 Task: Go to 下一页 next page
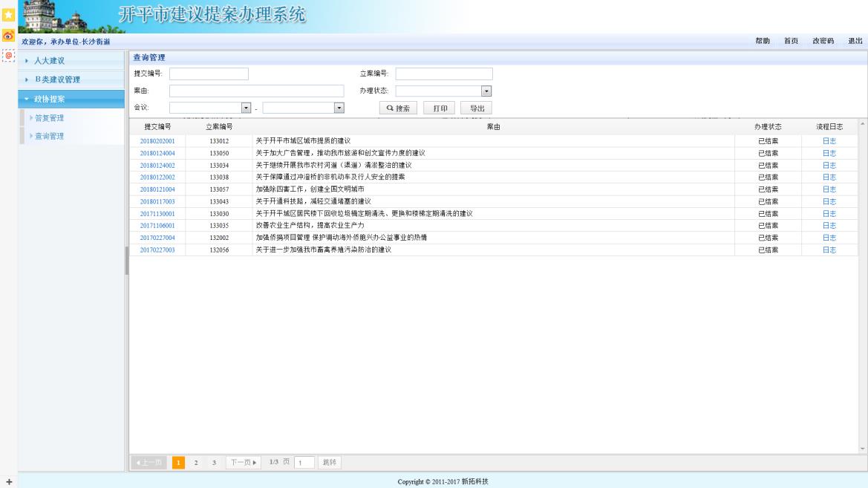[245, 462]
